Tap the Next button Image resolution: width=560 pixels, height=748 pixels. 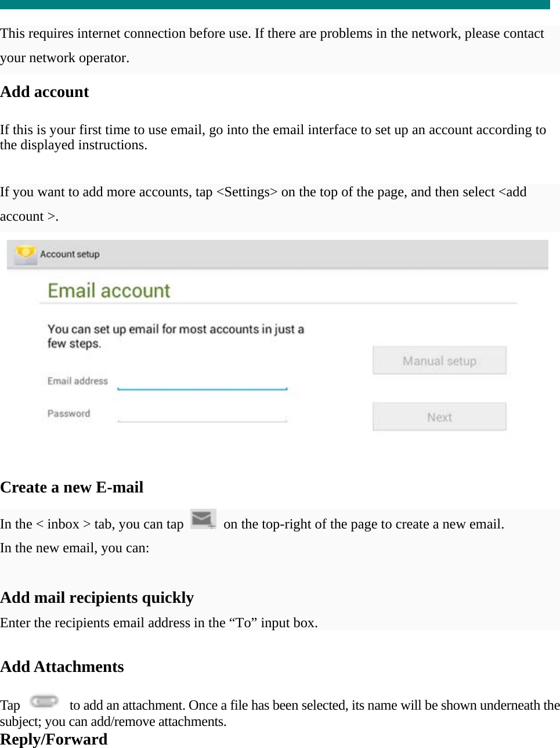click(439, 416)
